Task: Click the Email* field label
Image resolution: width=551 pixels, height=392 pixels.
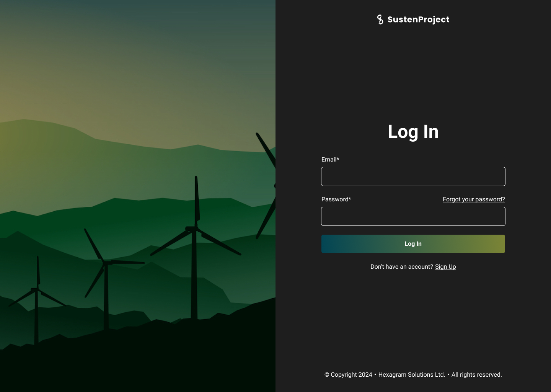Action: click(x=330, y=160)
